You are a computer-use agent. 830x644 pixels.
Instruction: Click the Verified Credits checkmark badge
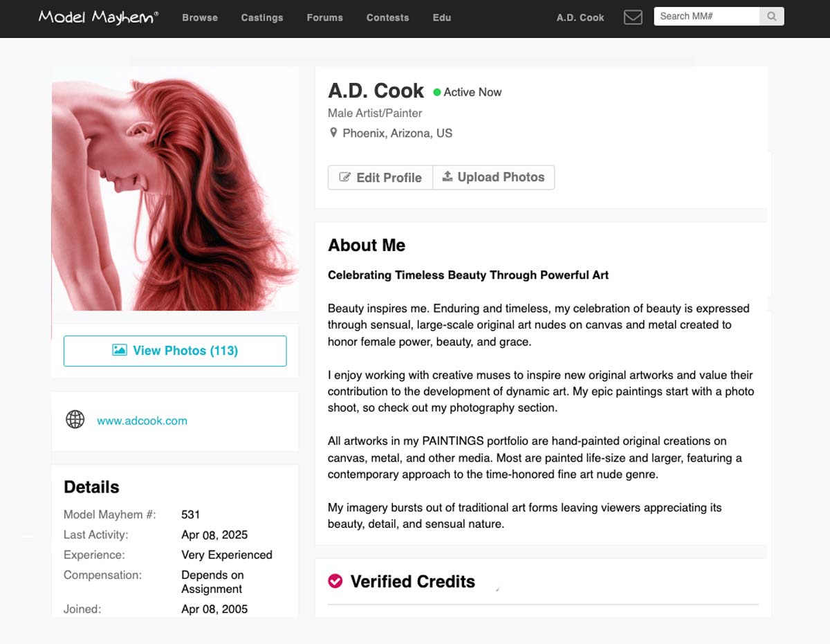335,581
